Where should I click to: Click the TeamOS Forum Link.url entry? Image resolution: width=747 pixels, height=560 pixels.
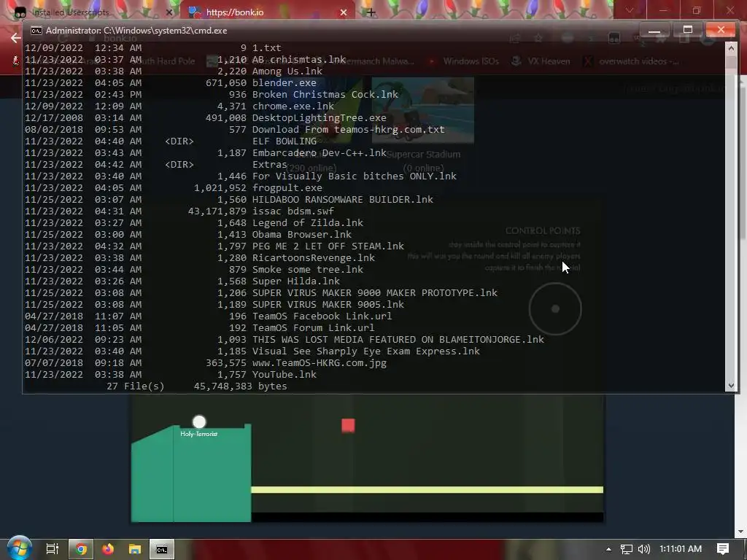click(313, 327)
